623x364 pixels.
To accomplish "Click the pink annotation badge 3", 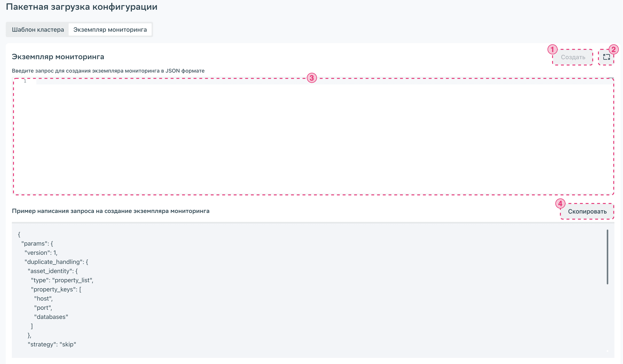I will point(312,78).
